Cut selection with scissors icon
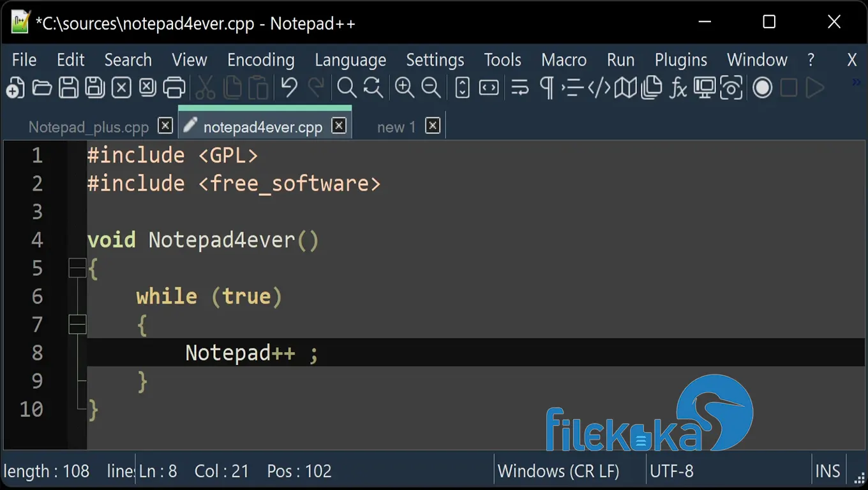This screenshot has height=490, width=868. click(205, 87)
